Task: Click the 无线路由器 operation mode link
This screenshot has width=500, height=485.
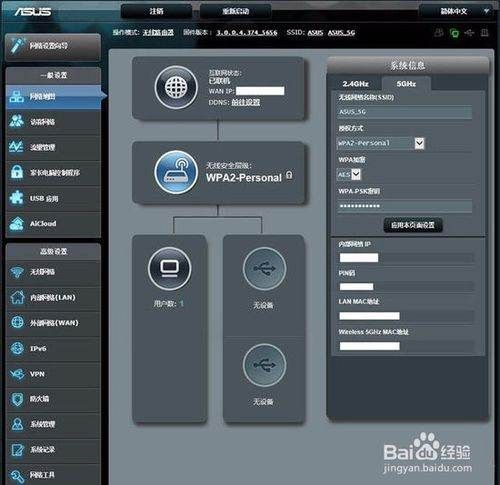Action: click(x=158, y=32)
